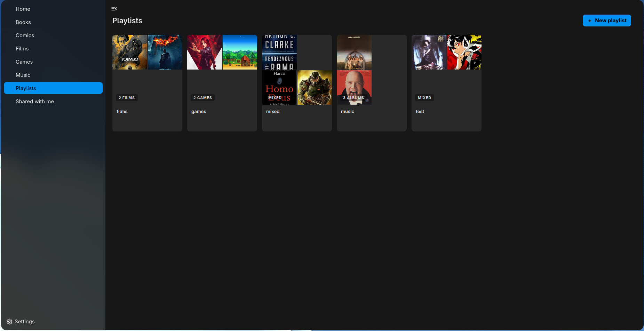Open Settings via the gear icon
The height and width of the screenshot is (331, 644).
point(9,322)
